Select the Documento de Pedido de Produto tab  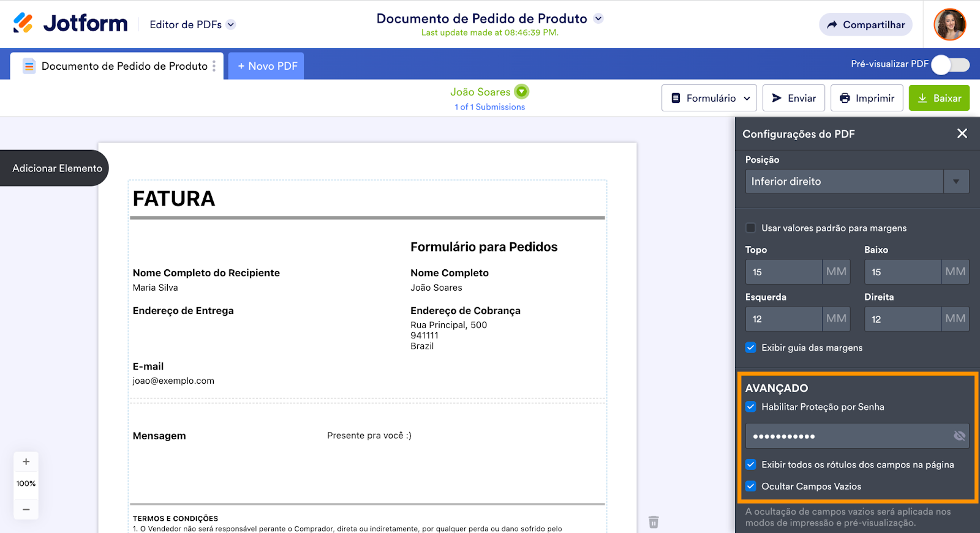pos(116,66)
